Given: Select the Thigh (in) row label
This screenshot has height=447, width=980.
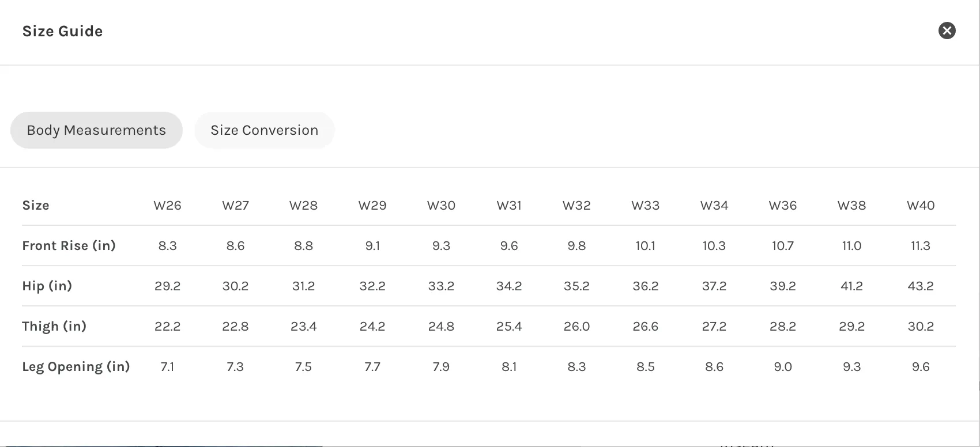Looking at the screenshot, I should coord(54,327).
